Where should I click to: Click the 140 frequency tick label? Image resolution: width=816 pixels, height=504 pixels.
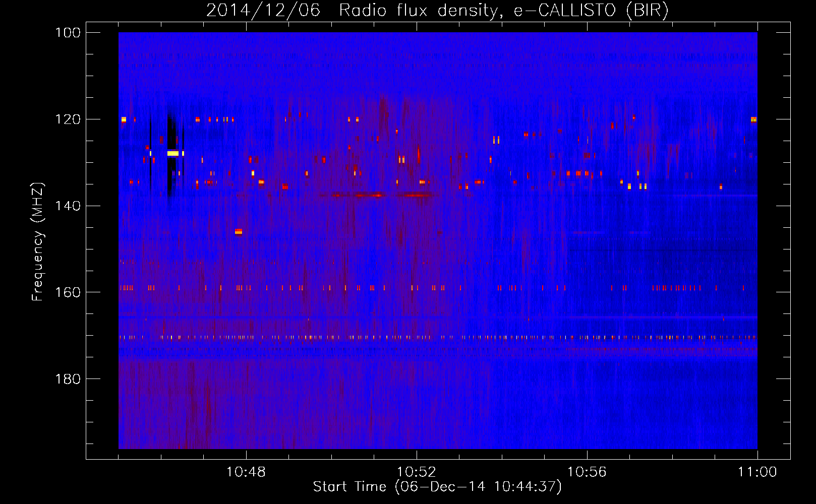[68, 206]
